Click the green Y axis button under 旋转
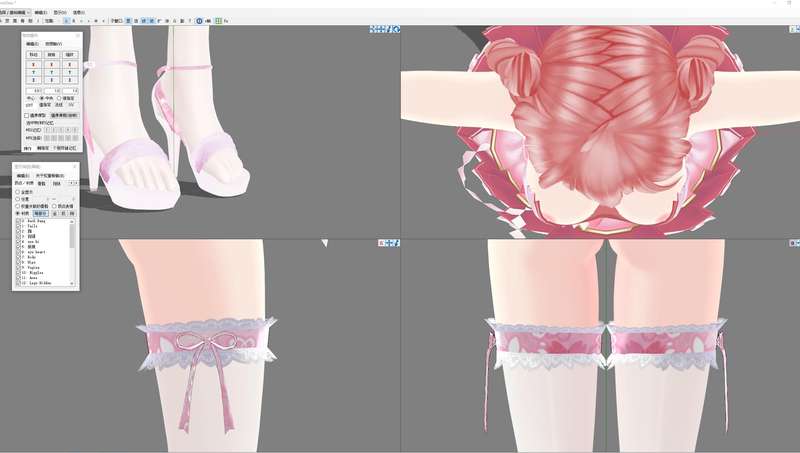 coord(51,72)
